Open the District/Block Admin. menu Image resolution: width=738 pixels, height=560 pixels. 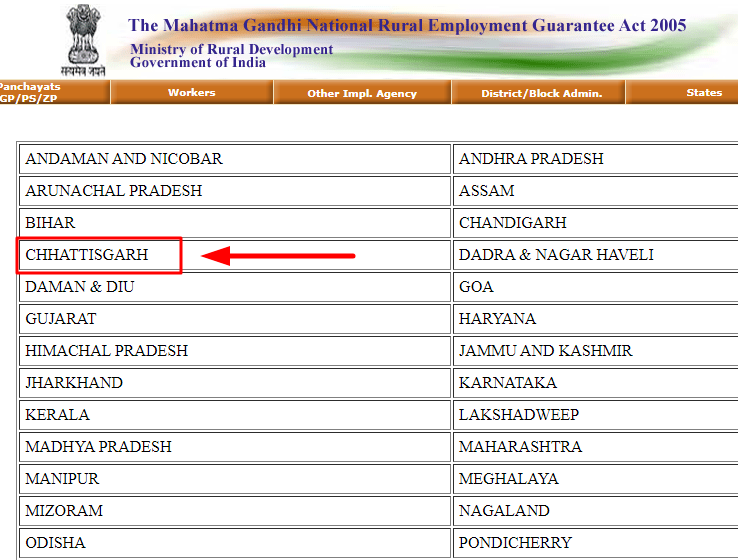(x=541, y=93)
